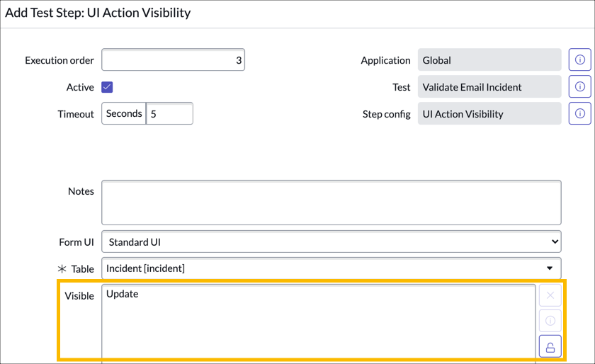595x364 pixels.
Task: Expand the Table Incident dropdown
Action: 331,268
